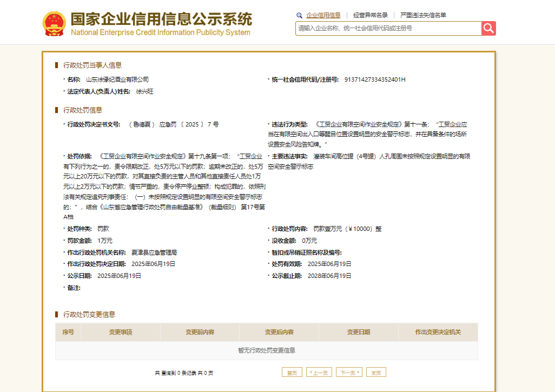Viewport: 555px width, 392px height.
Task: Click the 变更日期 column header
Action: coord(359,332)
